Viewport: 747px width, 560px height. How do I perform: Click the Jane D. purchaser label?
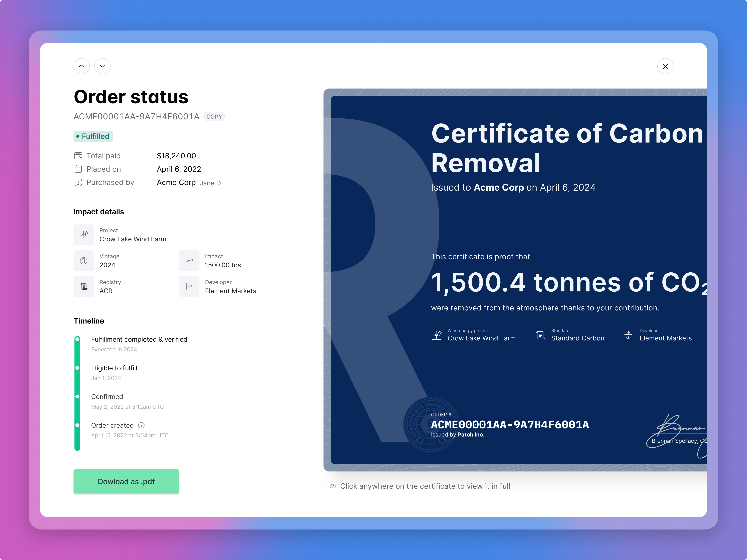211,183
